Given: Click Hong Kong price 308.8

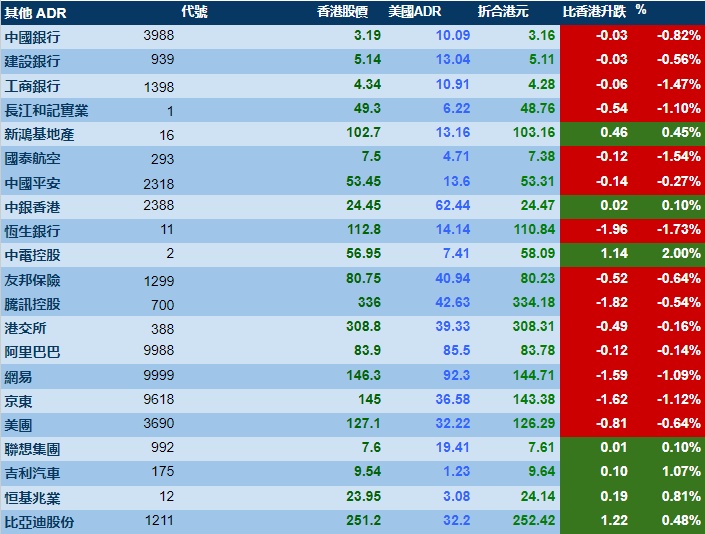Looking at the screenshot, I should pyautogui.click(x=363, y=326).
